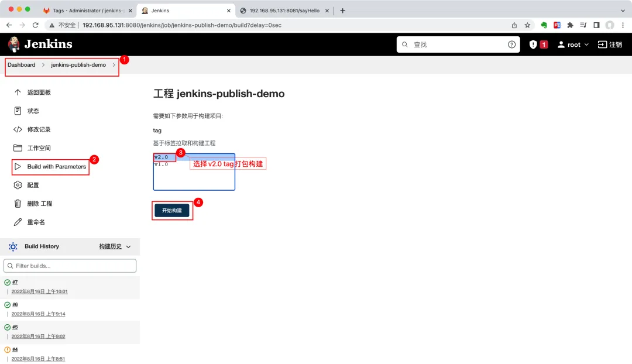This screenshot has width=632, height=364.
Task: Open a new browser tab
Action: 342,11
